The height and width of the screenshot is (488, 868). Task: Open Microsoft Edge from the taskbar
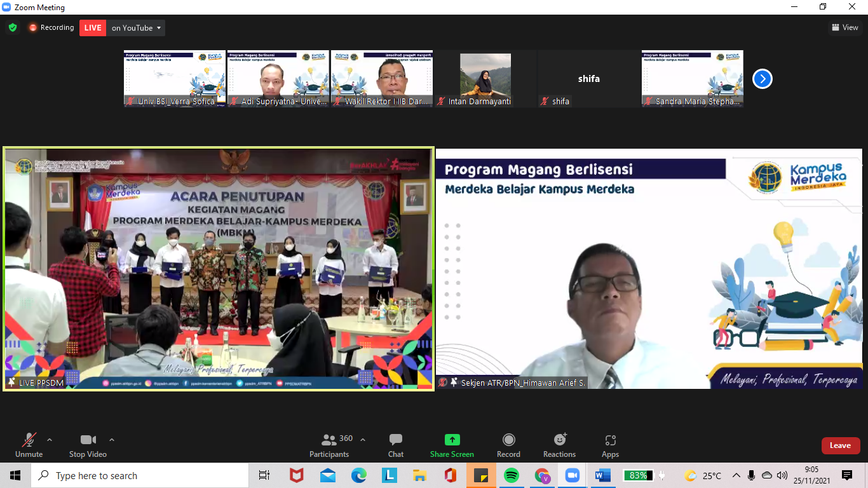tap(359, 475)
